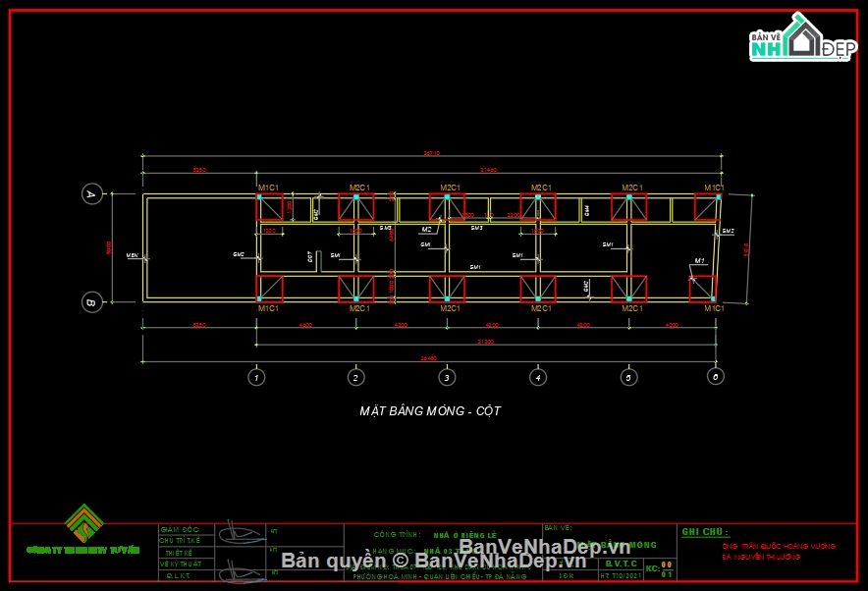Viewport: 868px width, 591px height.
Task: Select the row axis bubble labeled B
Action: point(91,302)
